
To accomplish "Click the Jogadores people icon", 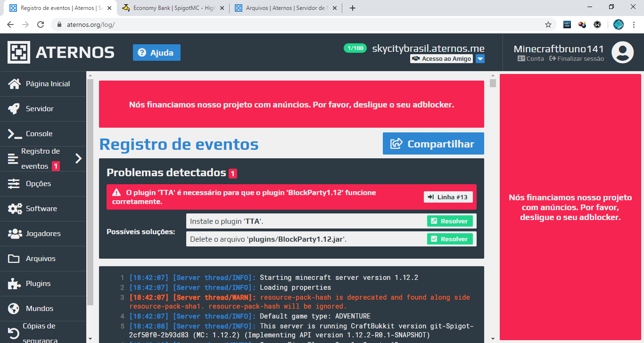I will (15, 234).
